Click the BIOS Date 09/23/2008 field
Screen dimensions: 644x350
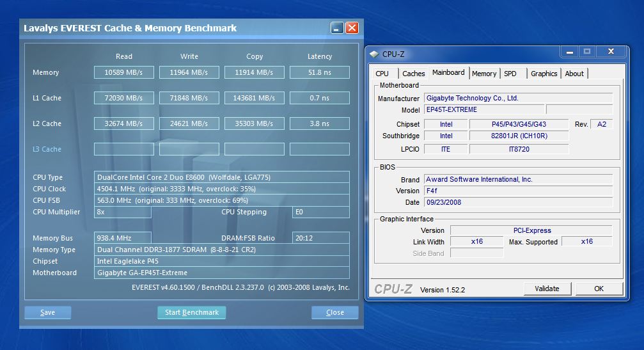coord(518,202)
